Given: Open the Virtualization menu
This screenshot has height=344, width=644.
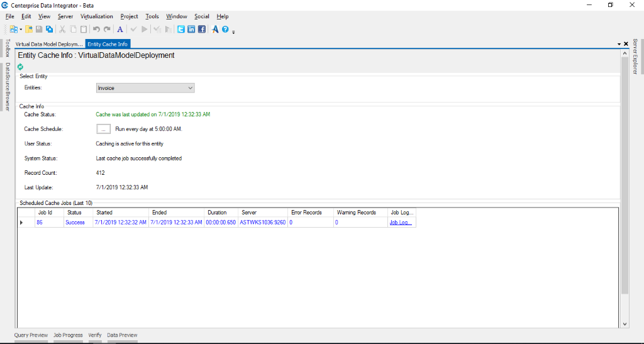Looking at the screenshot, I should tap(96, 16).
